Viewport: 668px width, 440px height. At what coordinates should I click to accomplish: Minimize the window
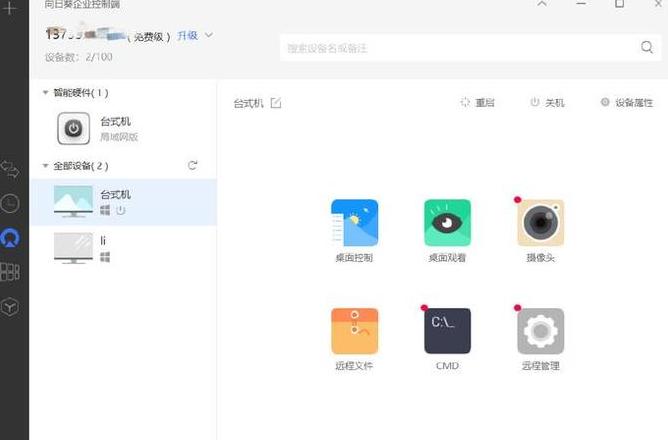click(x=581, y=4)
